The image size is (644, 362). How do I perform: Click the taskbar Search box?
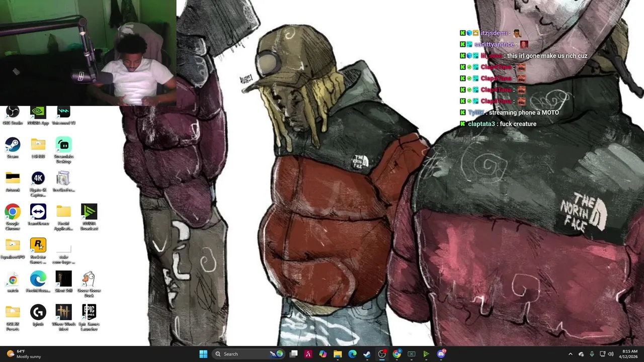(x=249, y=354)
